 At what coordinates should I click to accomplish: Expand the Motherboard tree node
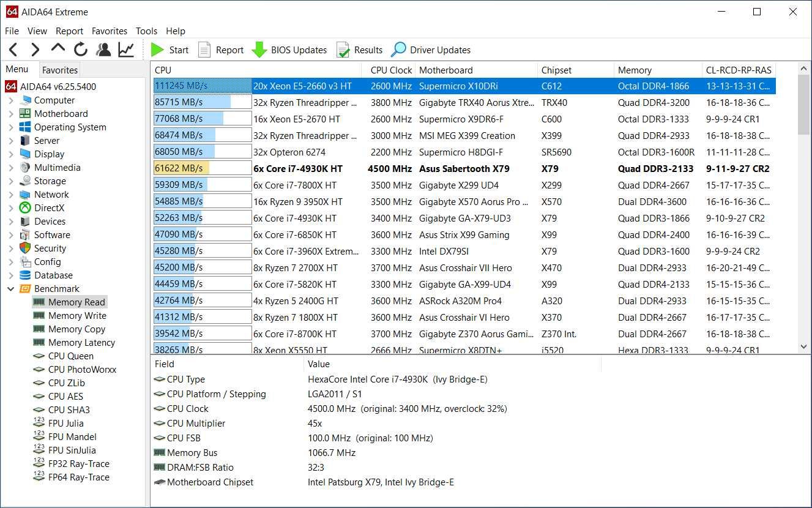click(x=11, y=113)
